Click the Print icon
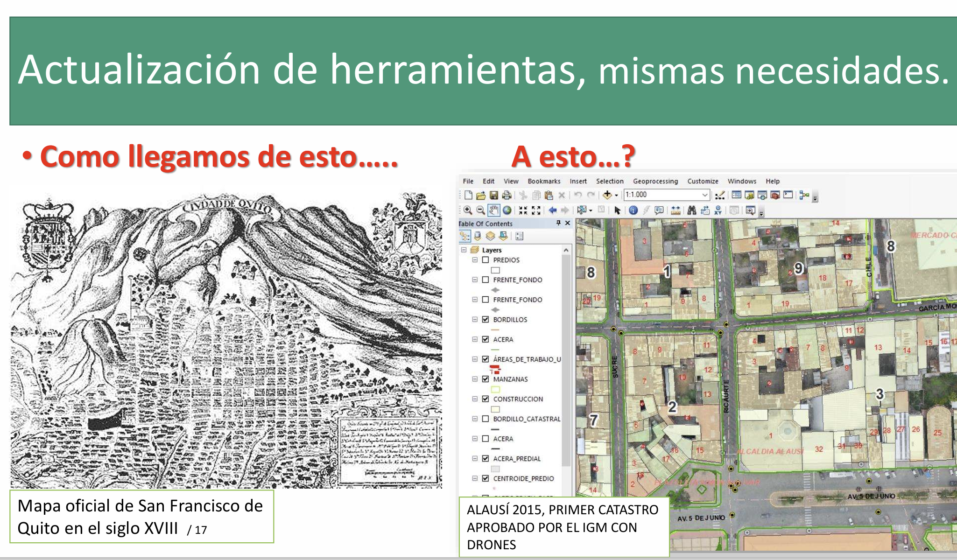 pos(506,195)
